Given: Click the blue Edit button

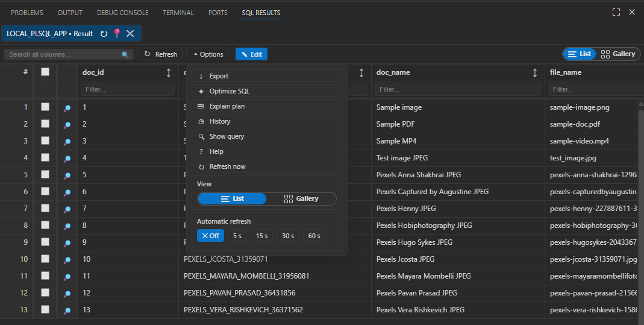Looking at the screenshot, I should [x=251, y=54].
